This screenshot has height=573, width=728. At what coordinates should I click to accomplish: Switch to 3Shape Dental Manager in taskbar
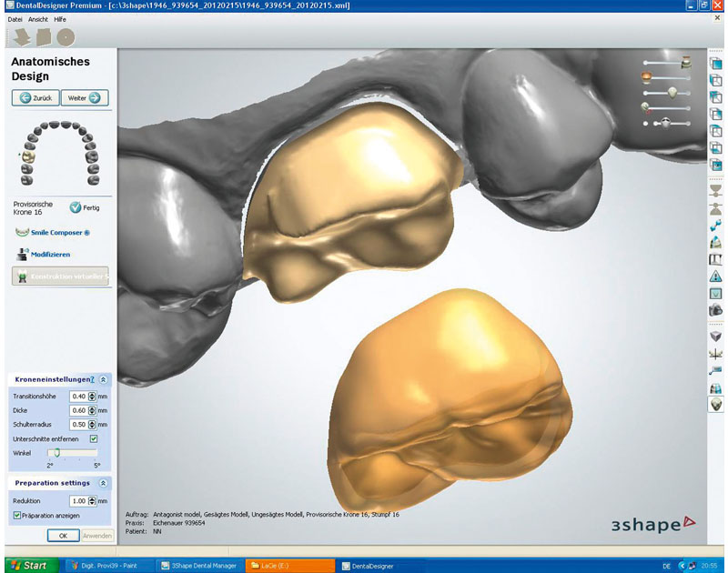point(198,566)
